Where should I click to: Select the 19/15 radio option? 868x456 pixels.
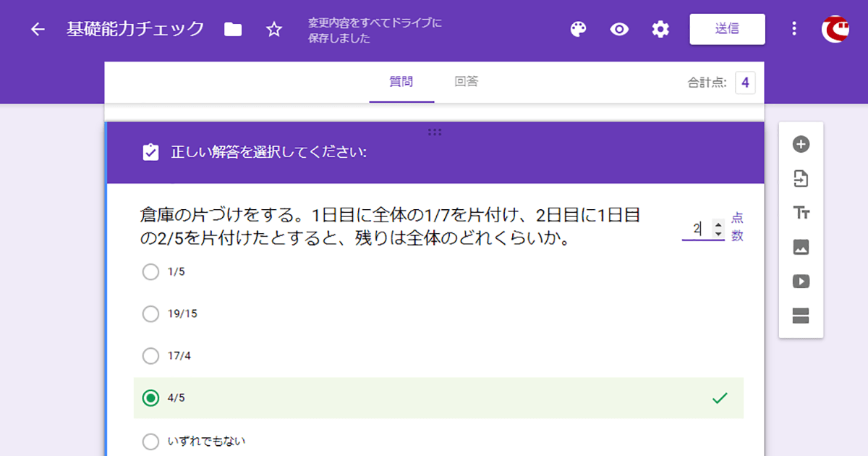(150, 314)
